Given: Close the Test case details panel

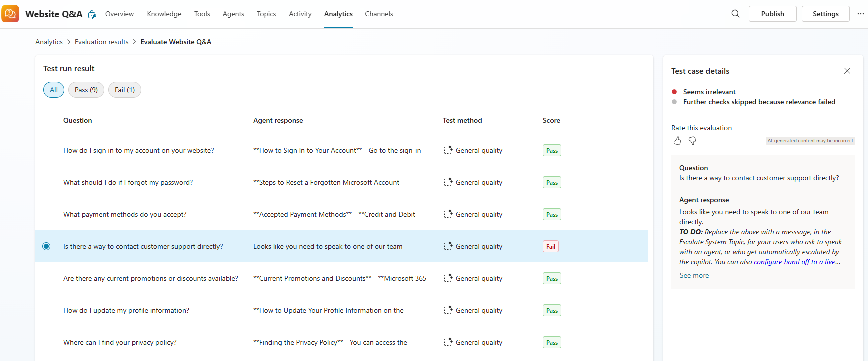Looking at the screenshot, I should (847, 71).
